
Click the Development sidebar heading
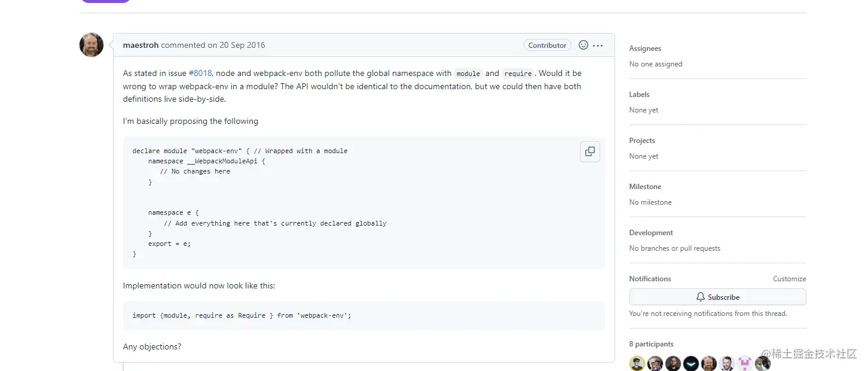[x=651, y=233]
